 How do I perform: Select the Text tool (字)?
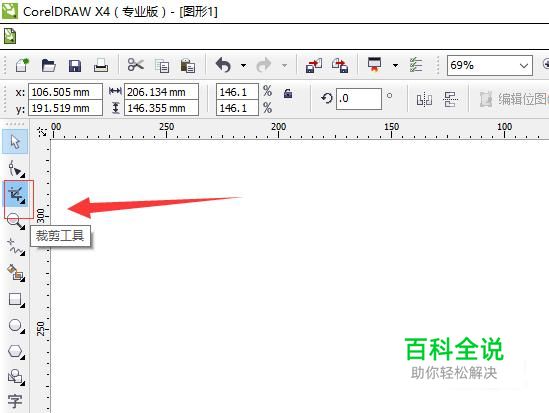pos(15,401)
